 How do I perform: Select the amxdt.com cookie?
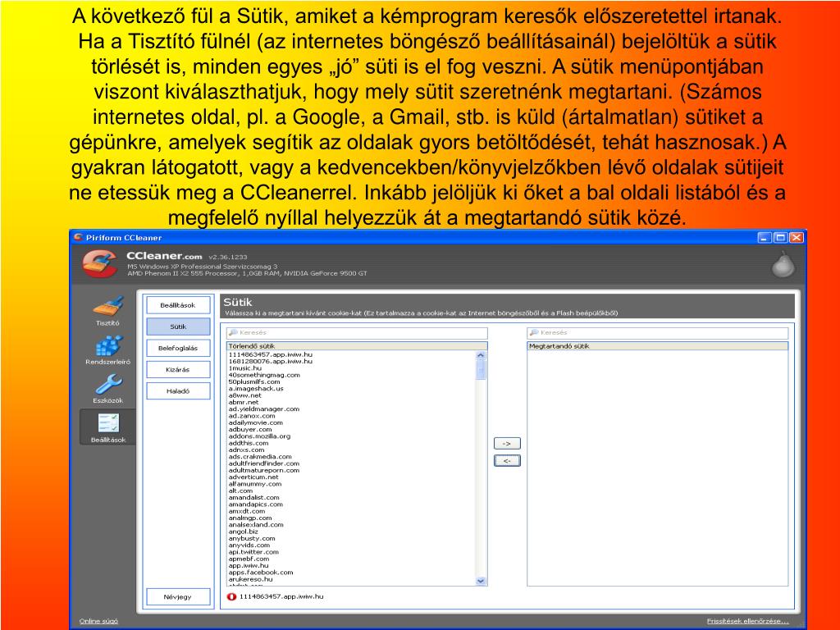246,512
